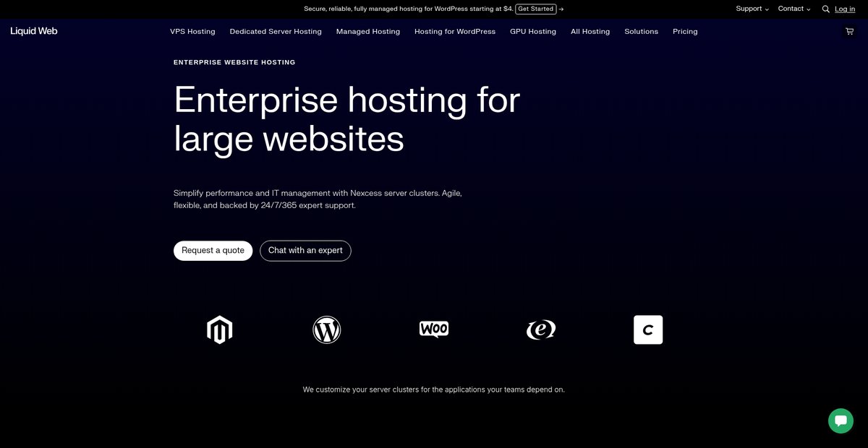Select the WordPress logo icon

click(x=327, y=329)
